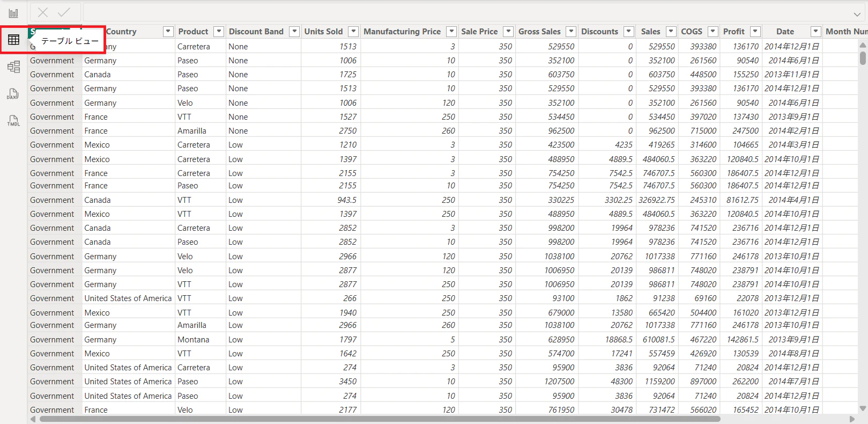Click Sales value 326922.75
The height and width of the screenshot is (424, 868).
[x=657, y=200]
